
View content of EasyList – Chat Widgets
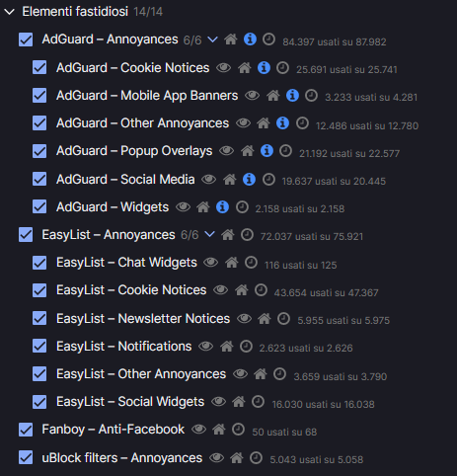(x=210, y=263)
